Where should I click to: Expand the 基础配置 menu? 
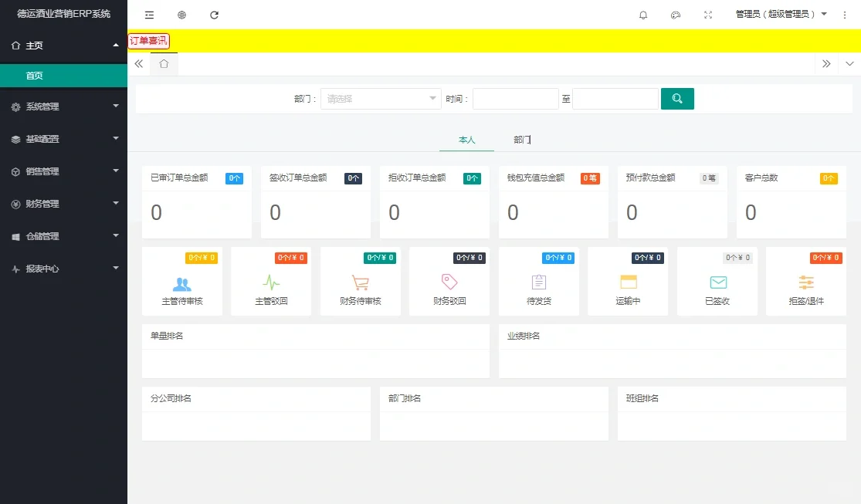[x=63, y=139]
